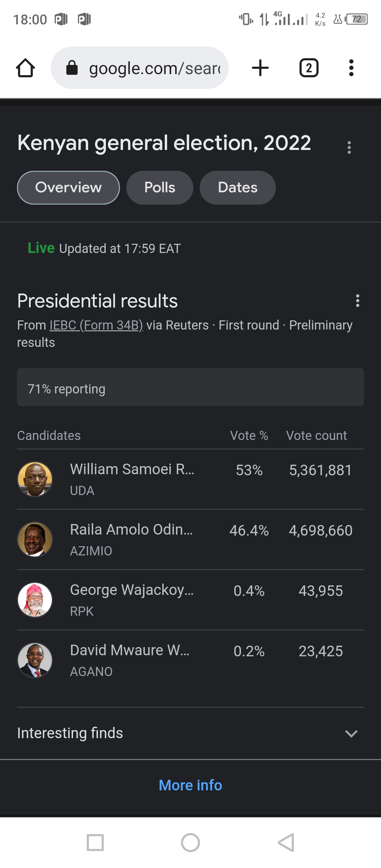Tap George Wajackoyah's photo thumbnail
This screenshot has width=381, height=868.
tap(35, 600)
